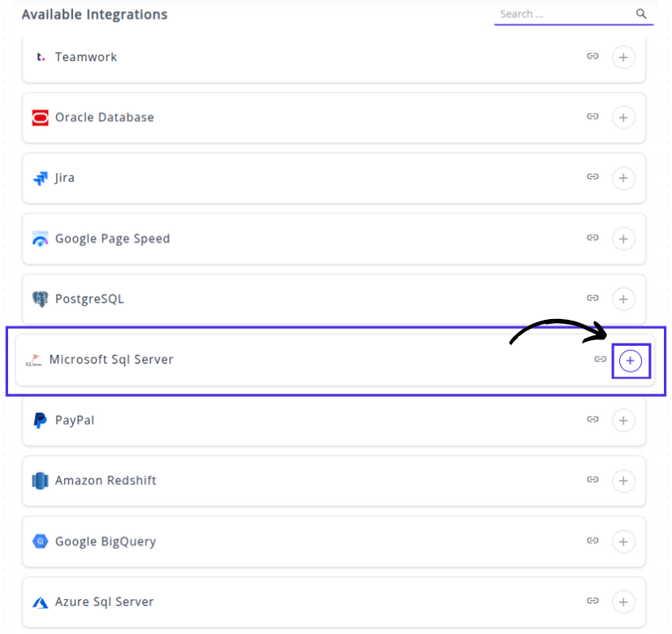Select the Amazon Redshift integration name
Image resolution: width=672 pixels, height=634 pixels.
106,481
